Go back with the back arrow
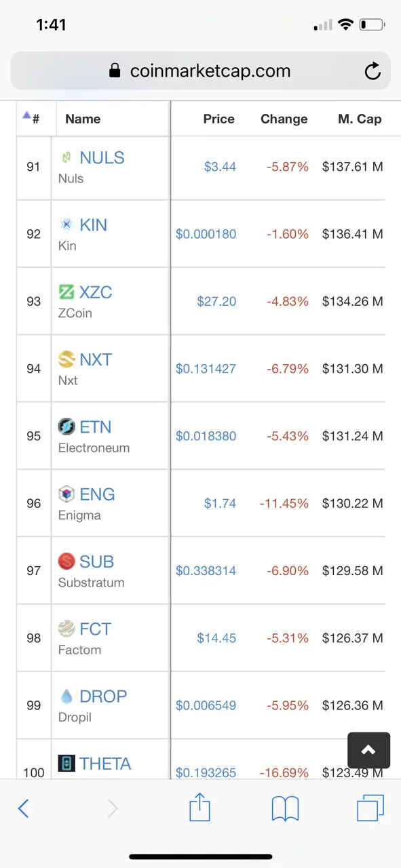 (x=24, y=808)
